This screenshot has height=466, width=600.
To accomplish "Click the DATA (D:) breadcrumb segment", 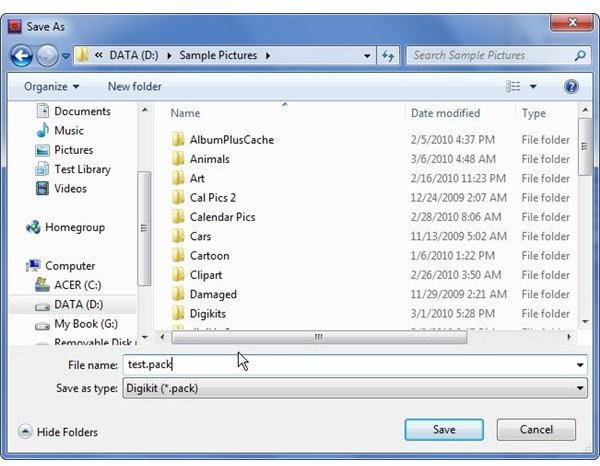I will [134, 55].
